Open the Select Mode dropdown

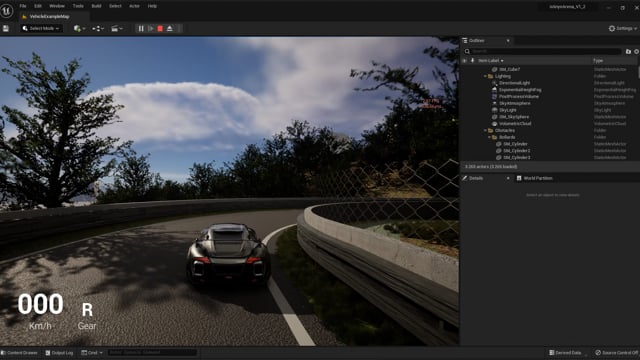click(41, 29)
